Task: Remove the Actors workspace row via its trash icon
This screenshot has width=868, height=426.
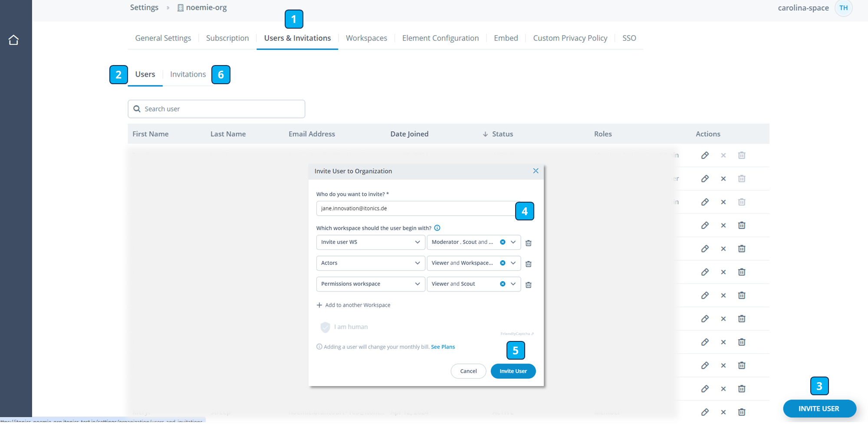Action: pyautogui.click(x=528, y=263)
